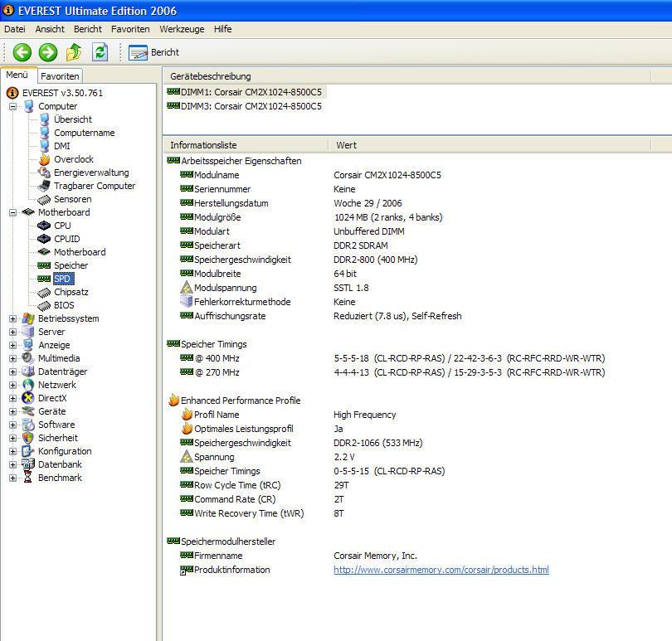Click the Gerätebeschreibung column header
This screenshot has width=672, height=641.
pos(407,76)
